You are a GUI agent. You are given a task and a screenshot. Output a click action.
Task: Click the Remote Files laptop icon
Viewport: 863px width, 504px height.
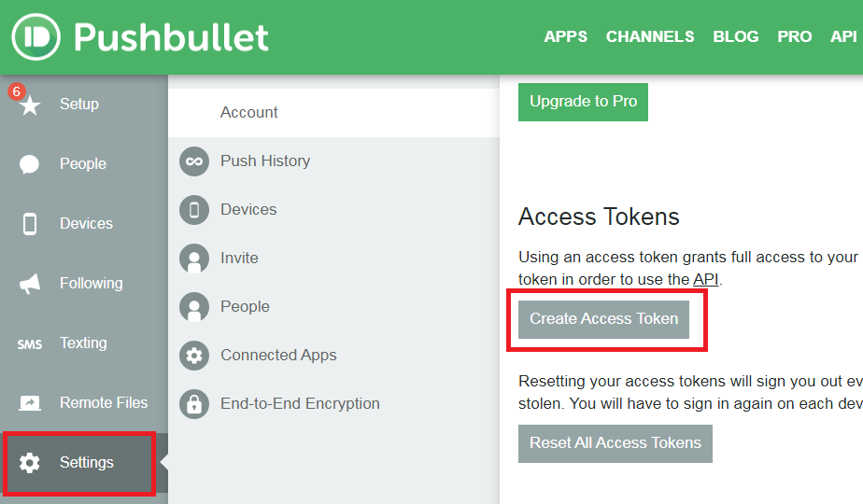click(x=30, y=403)
